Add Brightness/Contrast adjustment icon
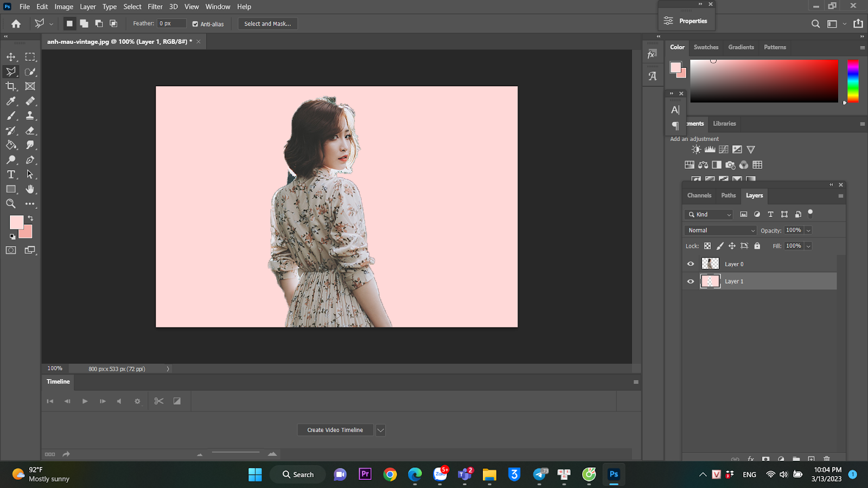868x488 pixels. 696,150
